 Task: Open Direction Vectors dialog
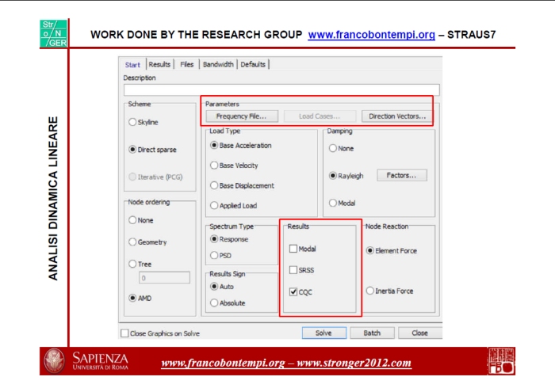pyautogui.click(x=397, y=116)
